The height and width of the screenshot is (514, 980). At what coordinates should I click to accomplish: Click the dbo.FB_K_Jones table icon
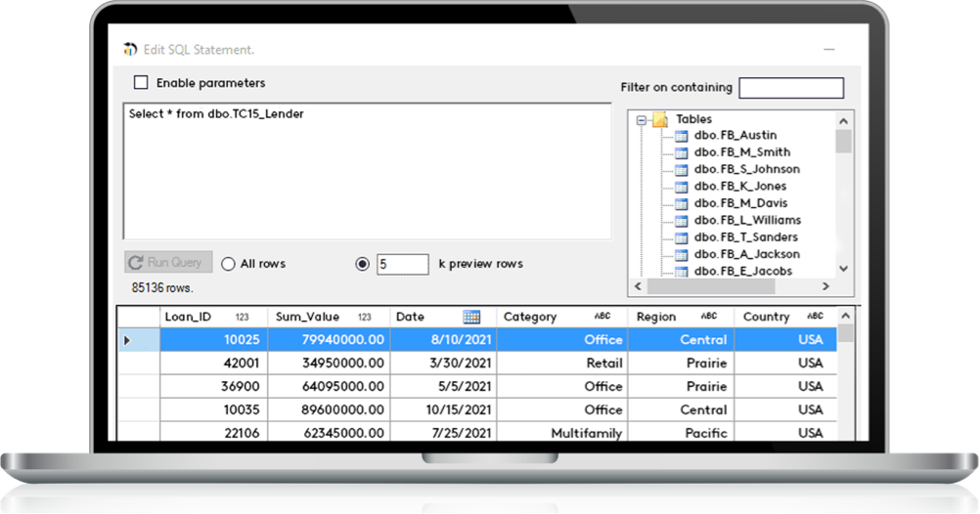pyautogui.click(x=682, y=187)
